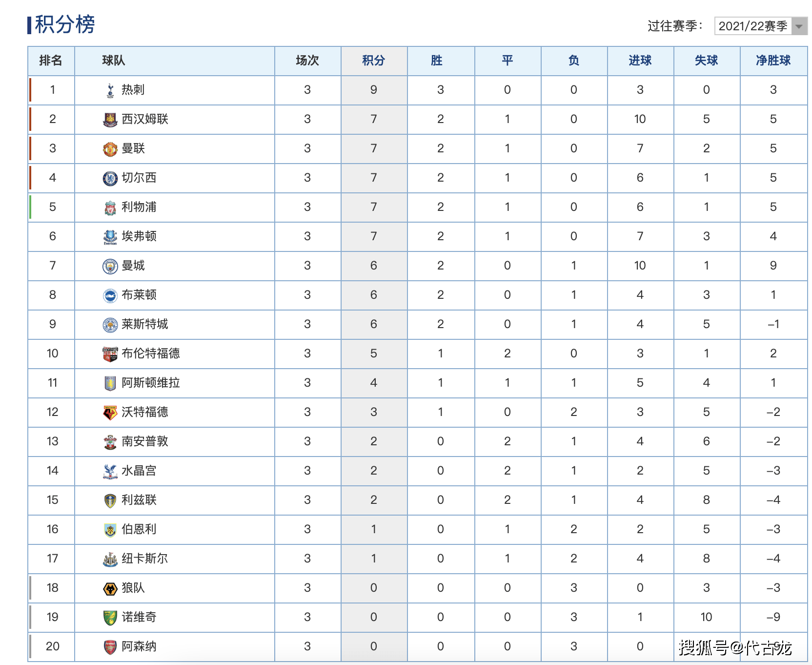This screenshot has height=665, width=812.
Task: Open team name link 埃弗顿
Action: pos(139,236)
